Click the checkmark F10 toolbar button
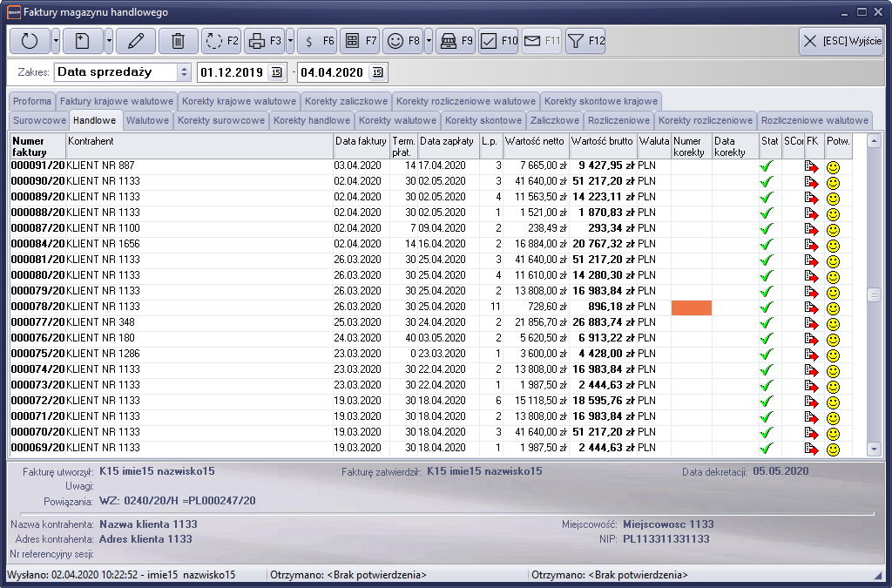The image size is (892, 588). tap(498, 41)
